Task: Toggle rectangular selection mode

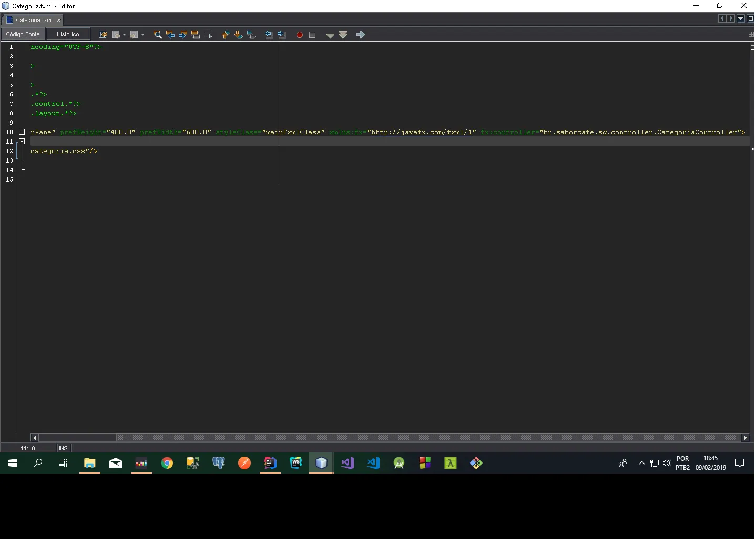Action: coord(208,35)
